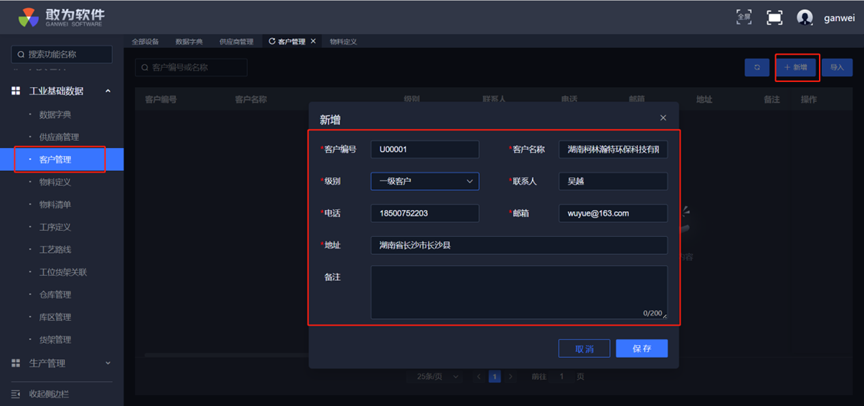Go to previous page arrow
The height and width of the screenshot is (406, 864).
click(x=478, y=377)
